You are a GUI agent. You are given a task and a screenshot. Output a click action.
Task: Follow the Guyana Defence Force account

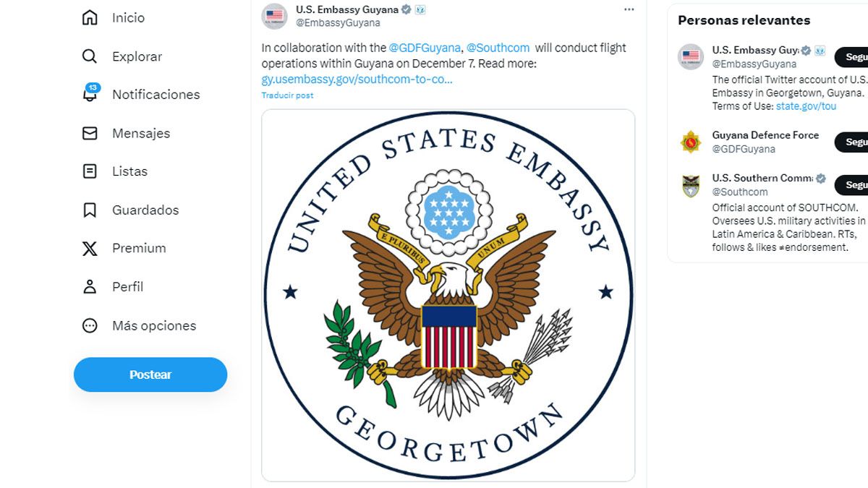852,142
